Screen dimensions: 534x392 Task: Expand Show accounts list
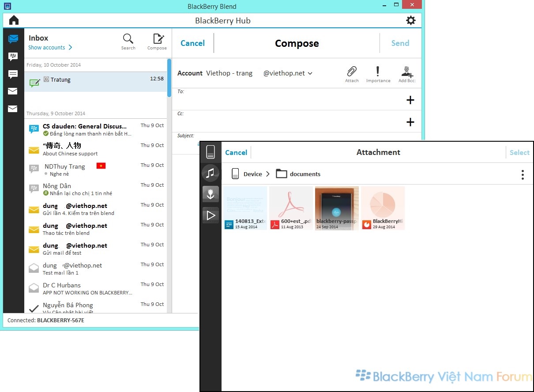tap(50, 48)
